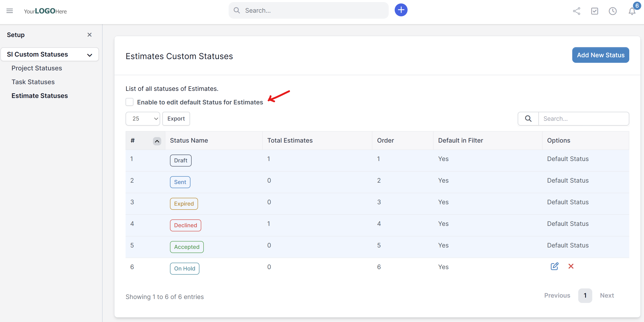The height and width of the screenshot is (322, 644).
Task: Click the Add New Status button
Action: [x=601, y=55]
